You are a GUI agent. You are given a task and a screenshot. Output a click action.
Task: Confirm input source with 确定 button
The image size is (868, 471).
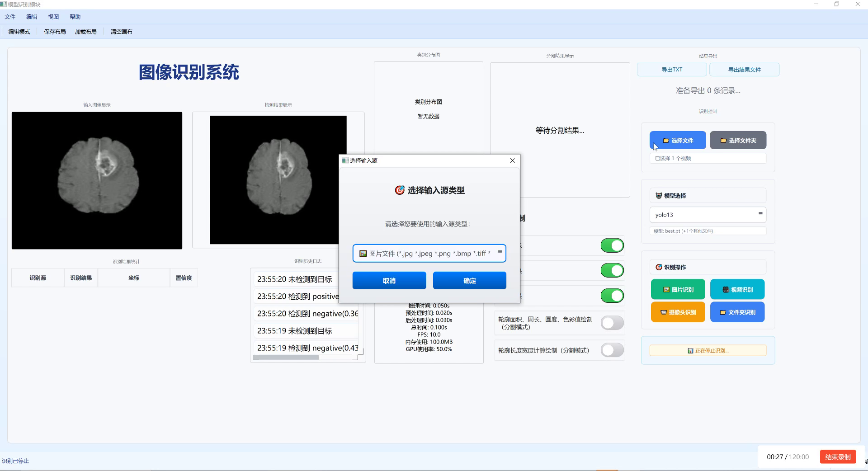tap(469, 280)
